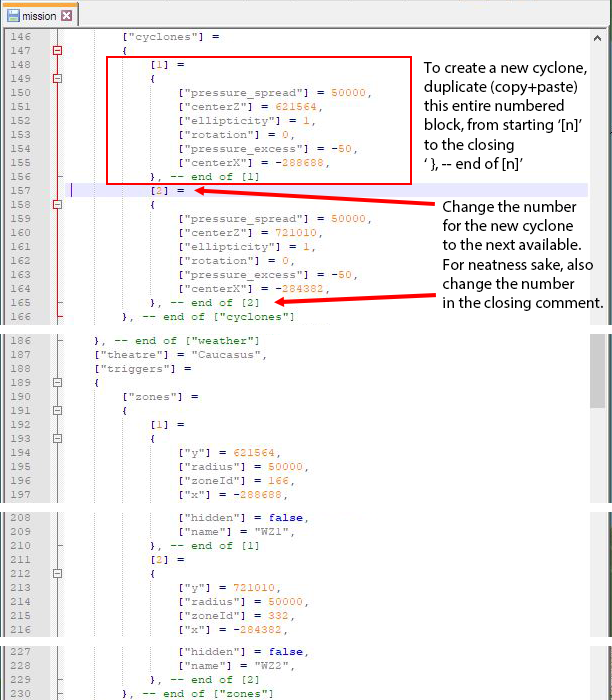Click the 'end of ["zones"]' comment
The width and height of the screenshot is (612, 700).
coord(218,694)
